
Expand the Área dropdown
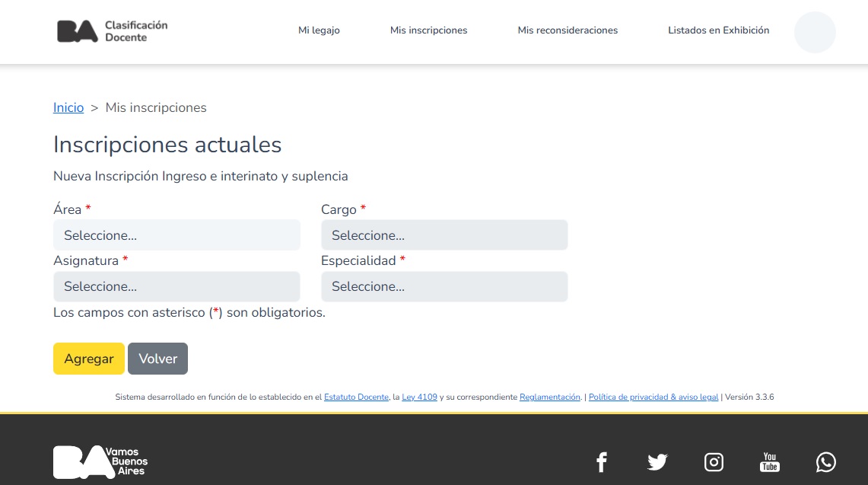176,235
